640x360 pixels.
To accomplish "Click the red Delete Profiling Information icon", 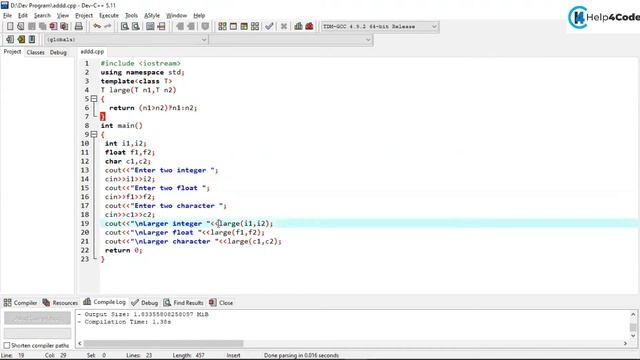I will [309, 27].
